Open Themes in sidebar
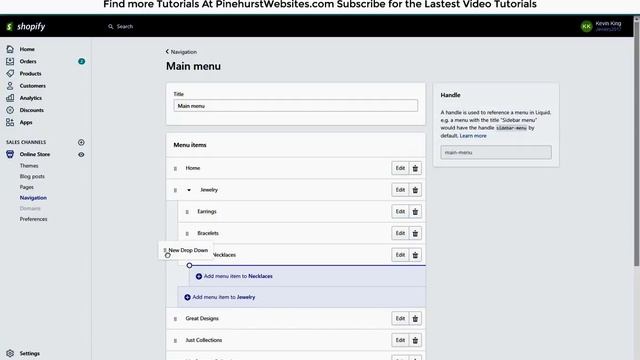Screen dimensions: 640x360 point(29,166)
